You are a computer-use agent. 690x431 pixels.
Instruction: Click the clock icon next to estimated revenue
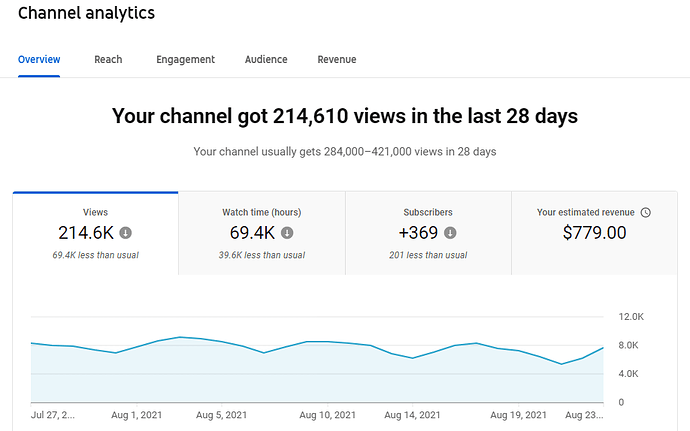tap(646, 213)
